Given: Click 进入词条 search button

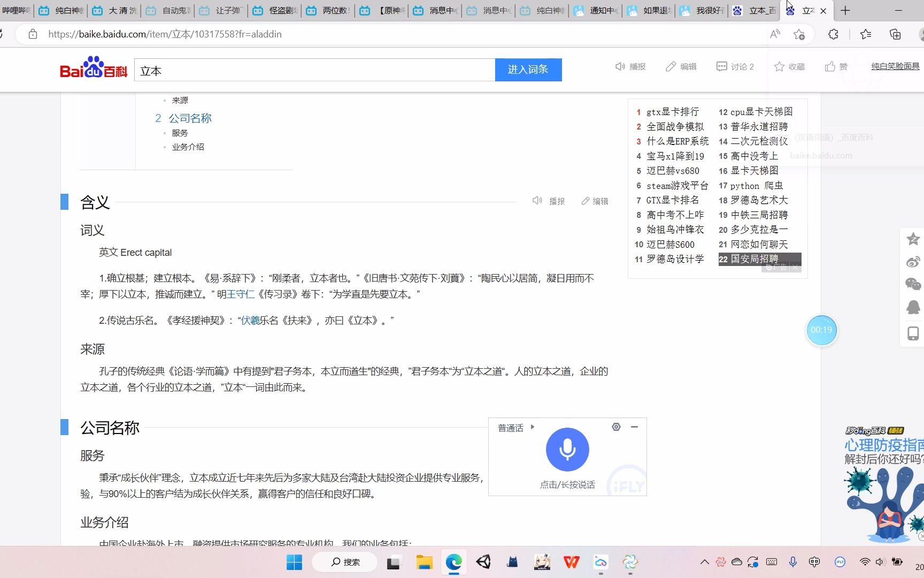Looking at the screenshot, I should coord(528,70).
